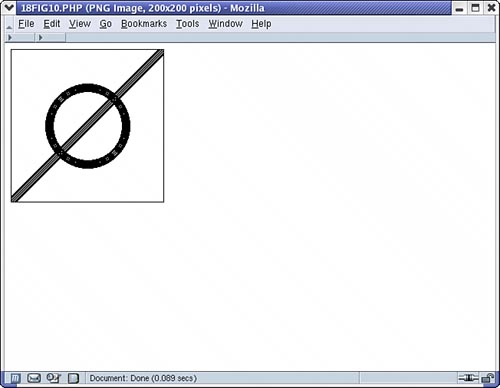
Task: Open the Navigator browser icon in status bar
Action: tap(15, 378)
